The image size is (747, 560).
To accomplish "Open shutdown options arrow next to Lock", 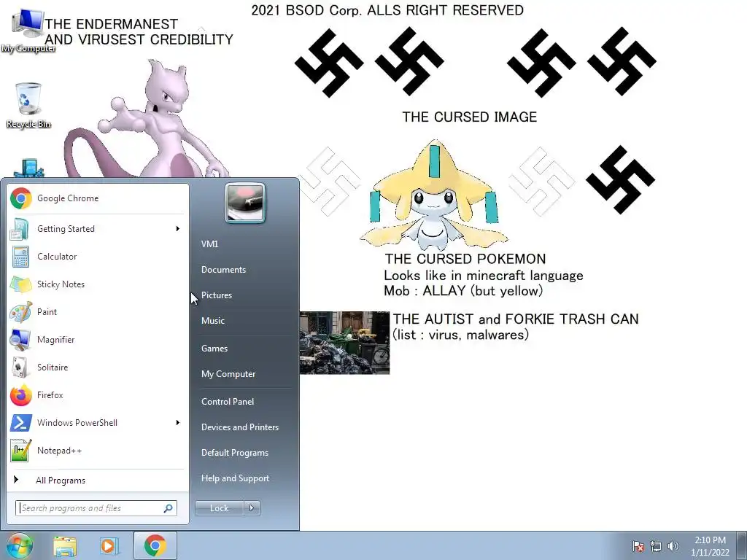I will point(252,508).
